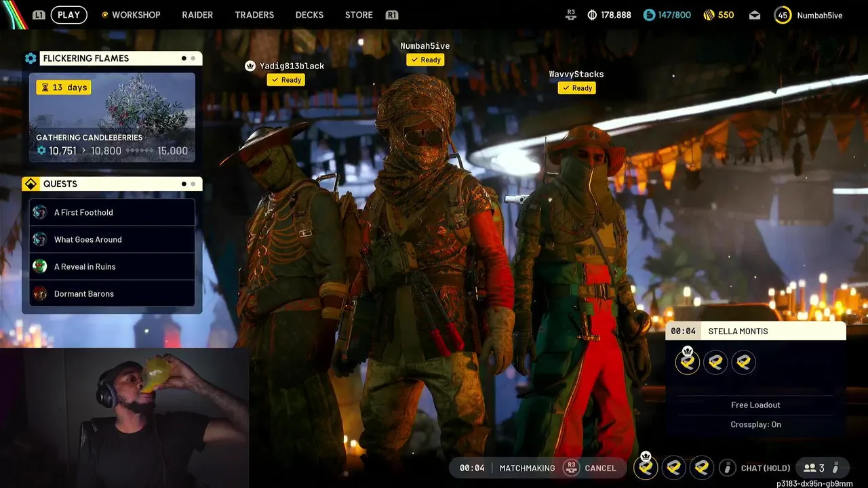Screen dimensions: 868x488
Task: Click the streamer webcam overlay
Action: click(x=124, y=418)
